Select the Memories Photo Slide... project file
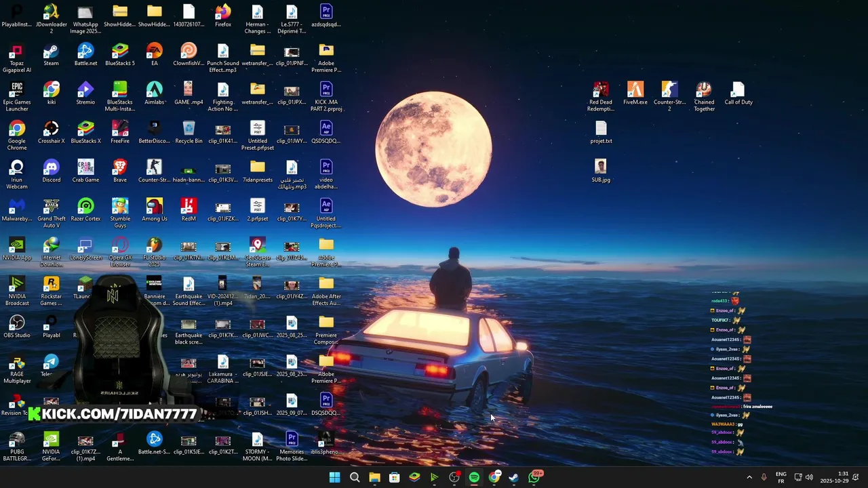Viewport: 868px width, 488px height. (292, 447)
